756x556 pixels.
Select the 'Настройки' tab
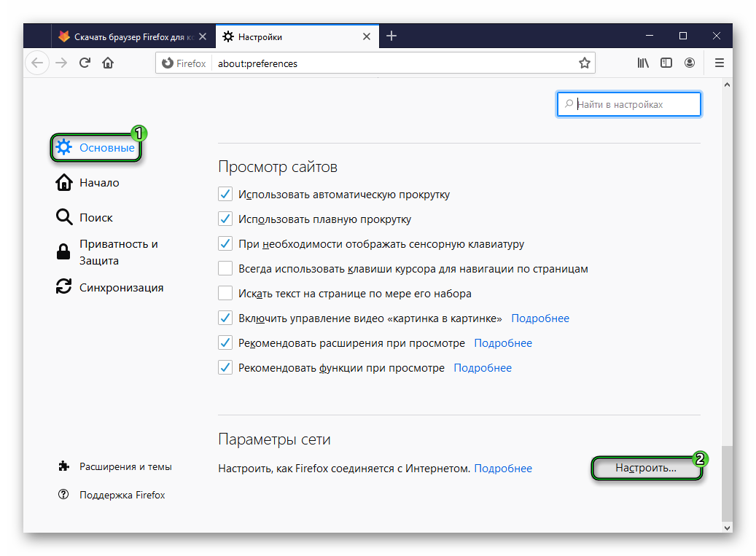297,36
